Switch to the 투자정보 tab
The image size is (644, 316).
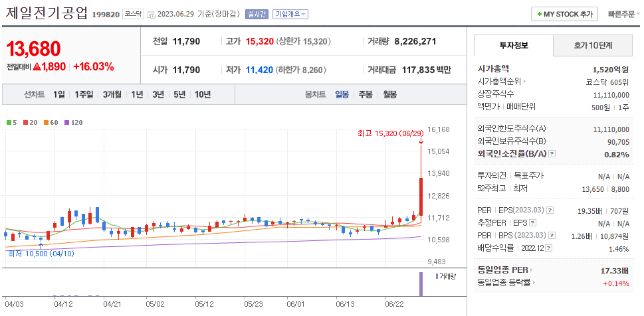(514, 46)
